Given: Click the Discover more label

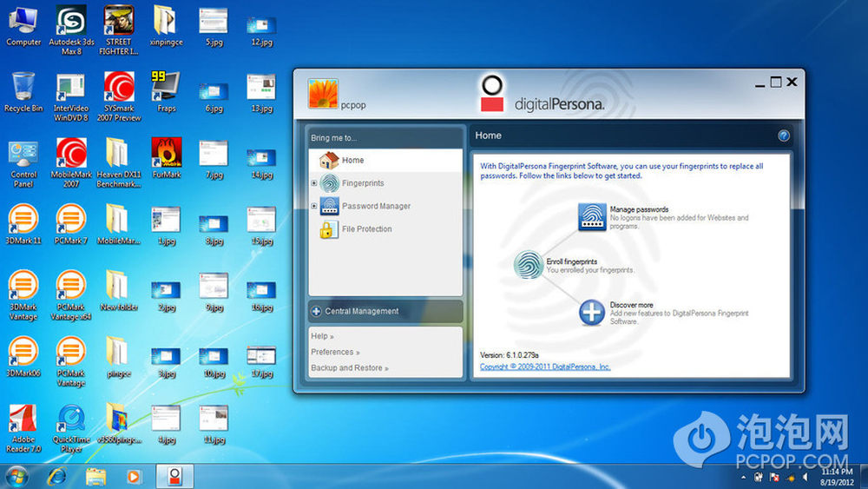Looking at the screenshot, I should [x=631, y=305].
